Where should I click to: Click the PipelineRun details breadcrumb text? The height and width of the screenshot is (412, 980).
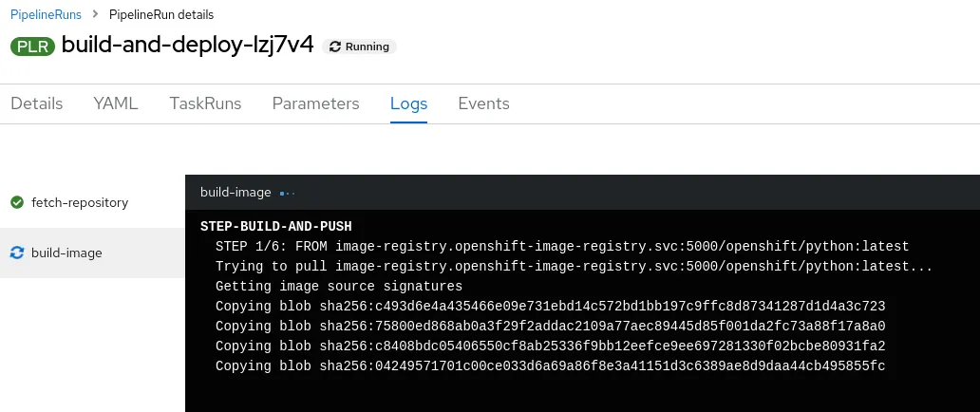(161, 15)
